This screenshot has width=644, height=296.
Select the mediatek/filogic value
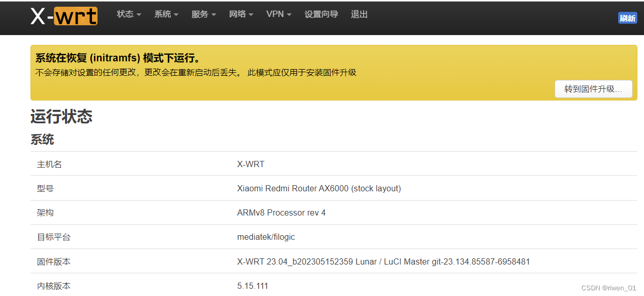(266, 237)
